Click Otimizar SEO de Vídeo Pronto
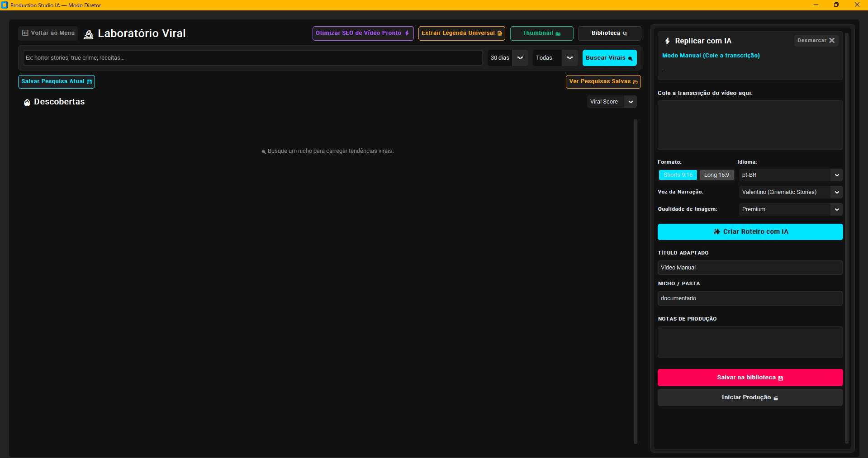 click(x=363, y=33)
